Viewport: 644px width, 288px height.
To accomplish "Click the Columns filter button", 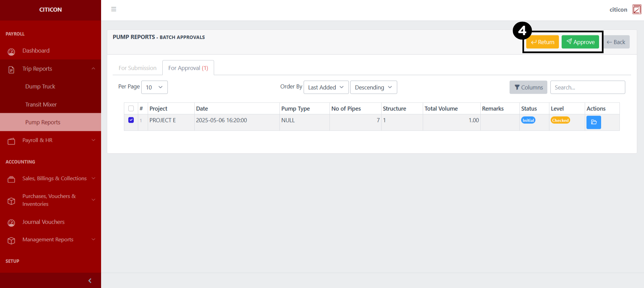I will pyautogui.click(x=528, y=87).
